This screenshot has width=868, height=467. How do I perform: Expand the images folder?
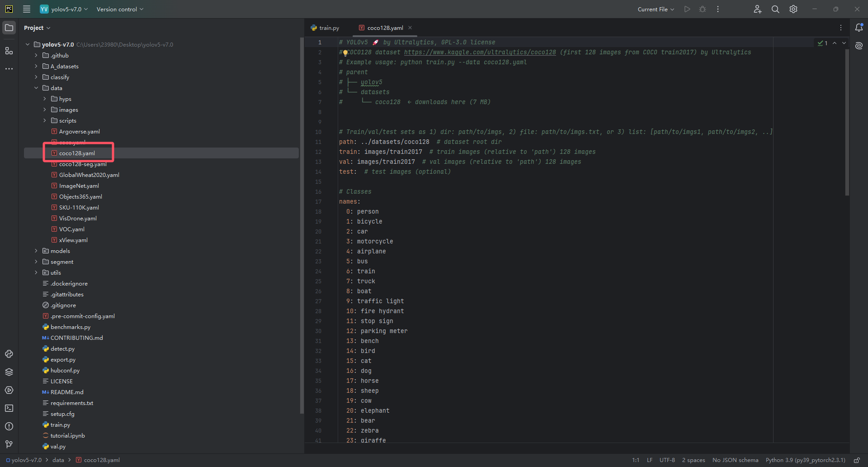(45, 110)
